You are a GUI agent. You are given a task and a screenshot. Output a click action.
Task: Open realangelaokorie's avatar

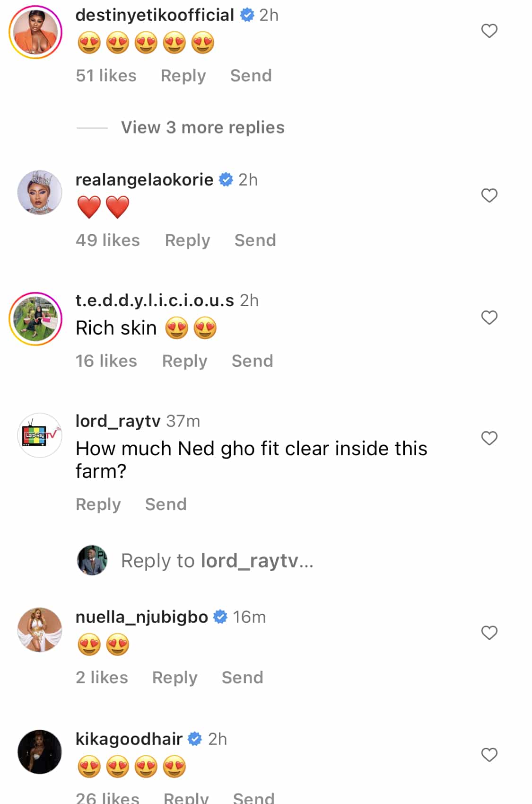click(40, 193)
